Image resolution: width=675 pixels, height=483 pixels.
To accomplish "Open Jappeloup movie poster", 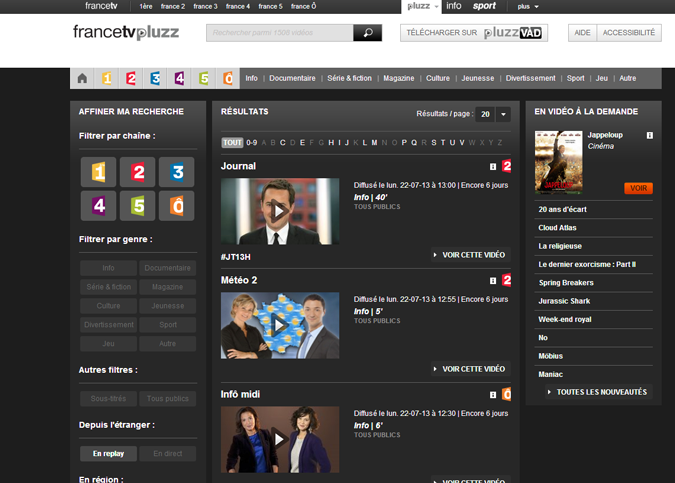I will pos(558,162).
